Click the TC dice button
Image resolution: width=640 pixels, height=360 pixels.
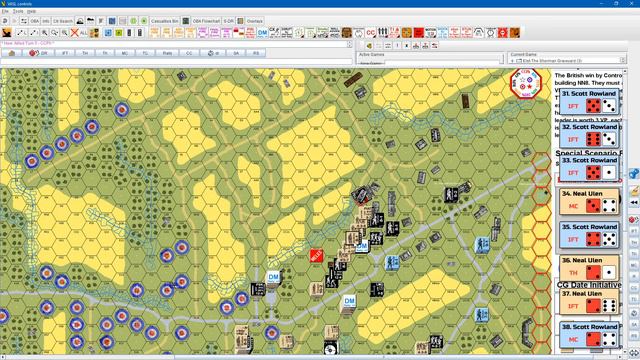pos(145,53)
